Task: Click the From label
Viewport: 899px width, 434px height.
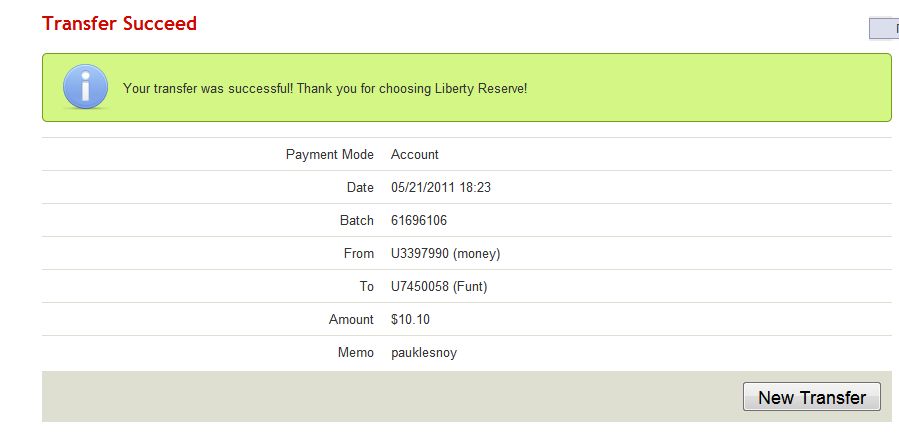Action: (x=359, y=253)
